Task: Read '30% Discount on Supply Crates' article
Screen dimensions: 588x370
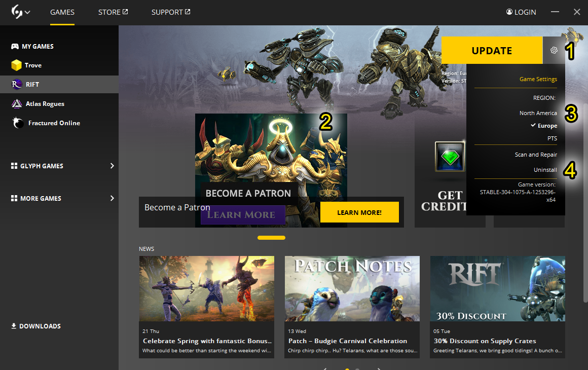Action: point(485,341)
